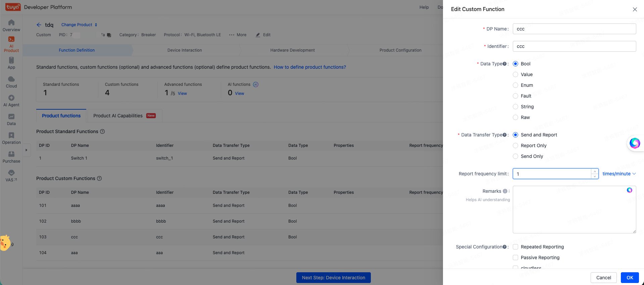Select Send and Report transfer type

515,135
